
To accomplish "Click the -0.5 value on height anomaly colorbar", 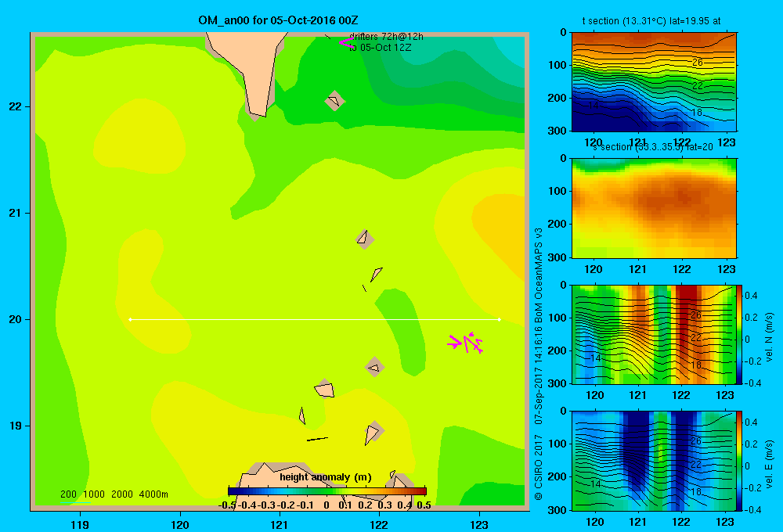I will (227, 505).
